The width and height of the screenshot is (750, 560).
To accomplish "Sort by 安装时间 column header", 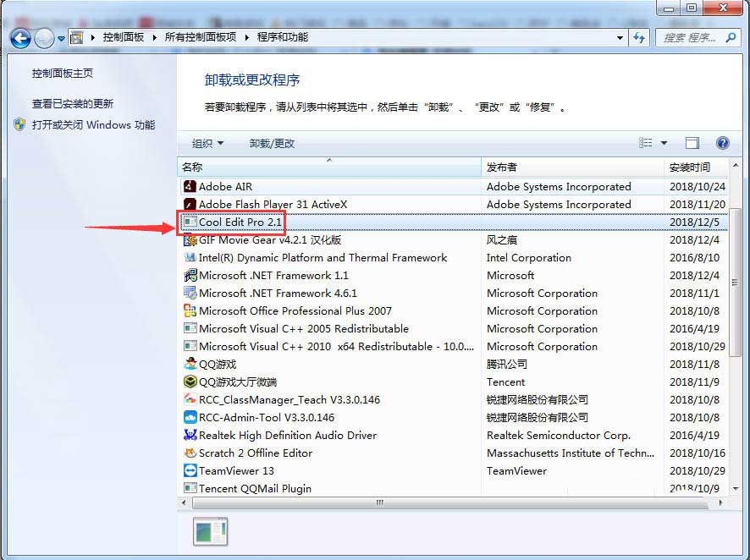I will click(696, 167).
